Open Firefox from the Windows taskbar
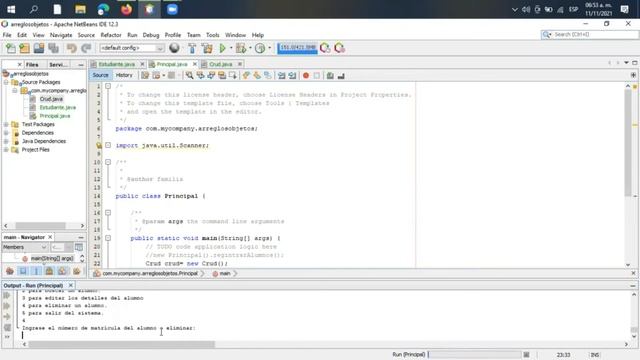 tap(127, 9)
